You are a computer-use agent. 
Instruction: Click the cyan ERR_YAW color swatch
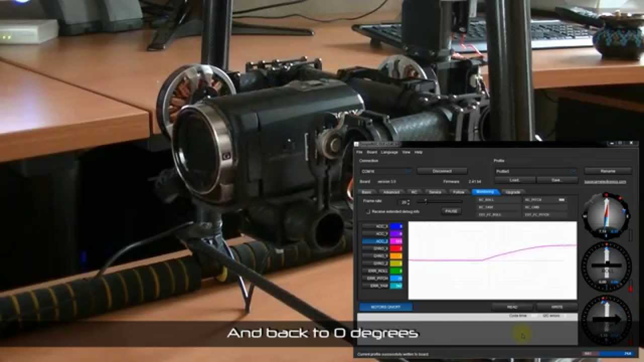tap(396, 286)
